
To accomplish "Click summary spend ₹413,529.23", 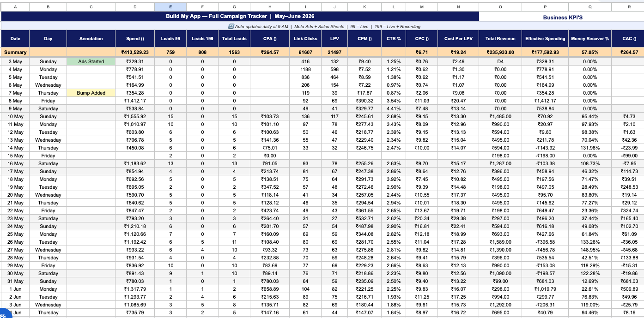I will point(135,52).
